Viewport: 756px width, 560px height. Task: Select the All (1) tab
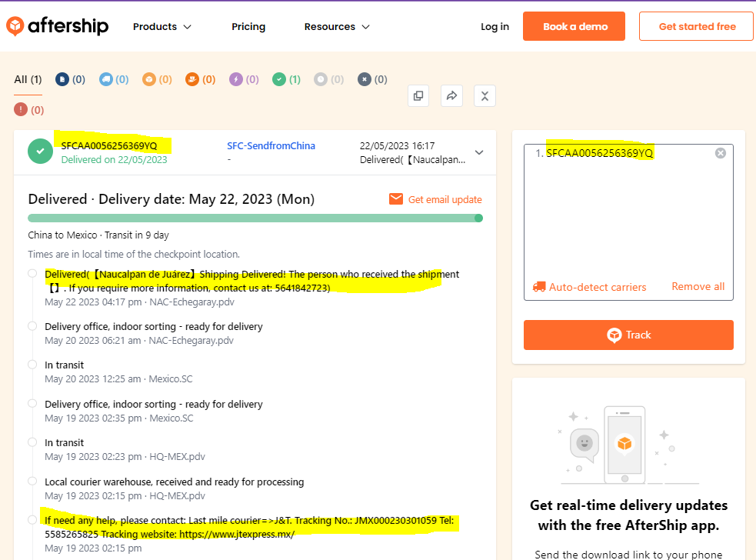[28, 79]
